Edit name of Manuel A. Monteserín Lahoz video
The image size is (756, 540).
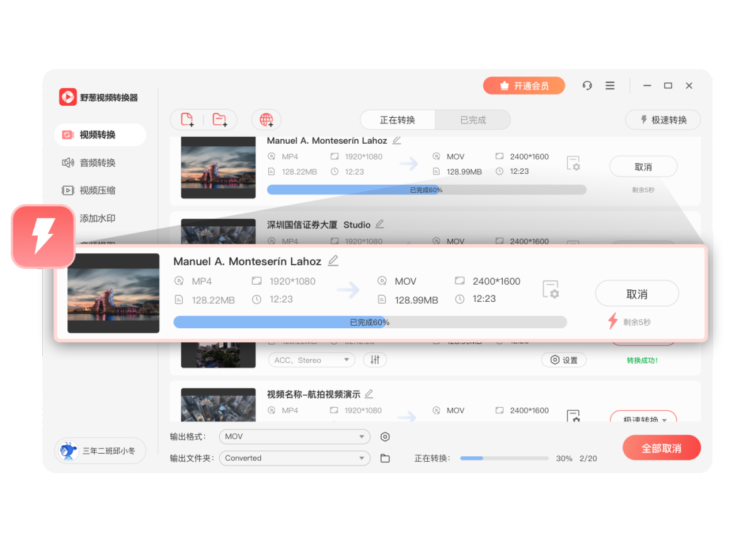click(x=333, y=261)
